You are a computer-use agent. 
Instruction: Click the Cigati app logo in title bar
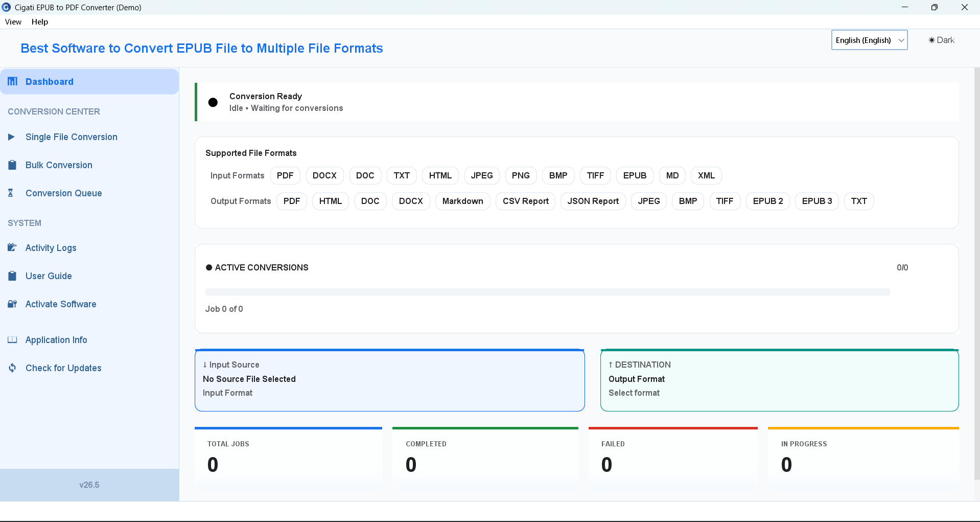6,7
